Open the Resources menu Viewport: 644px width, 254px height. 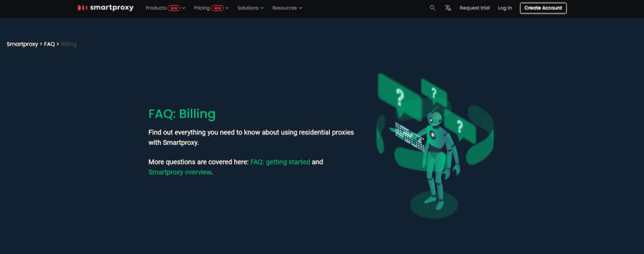tap(284, 8)
